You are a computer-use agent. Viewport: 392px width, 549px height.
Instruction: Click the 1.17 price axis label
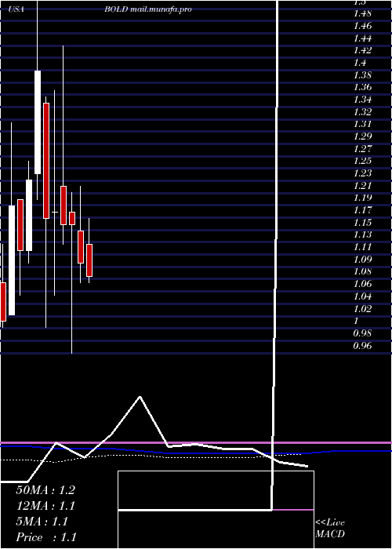pyautogui.click(x=362, y=210)
